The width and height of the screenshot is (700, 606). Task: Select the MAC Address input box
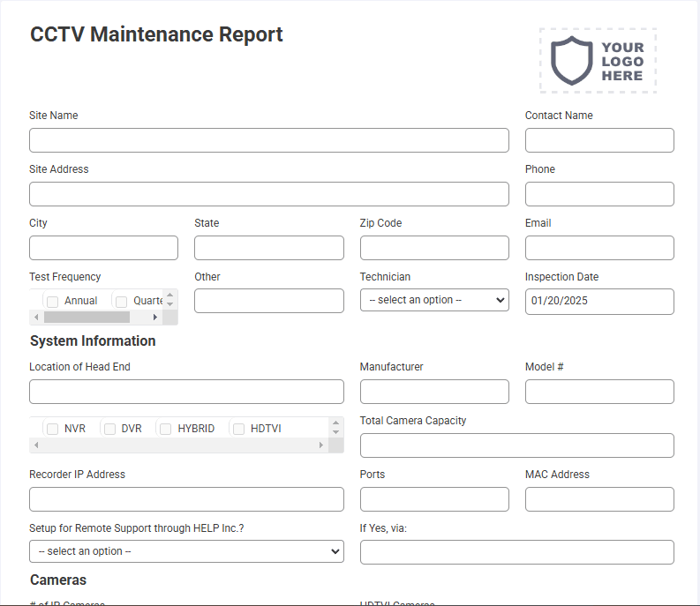[599, 499]
